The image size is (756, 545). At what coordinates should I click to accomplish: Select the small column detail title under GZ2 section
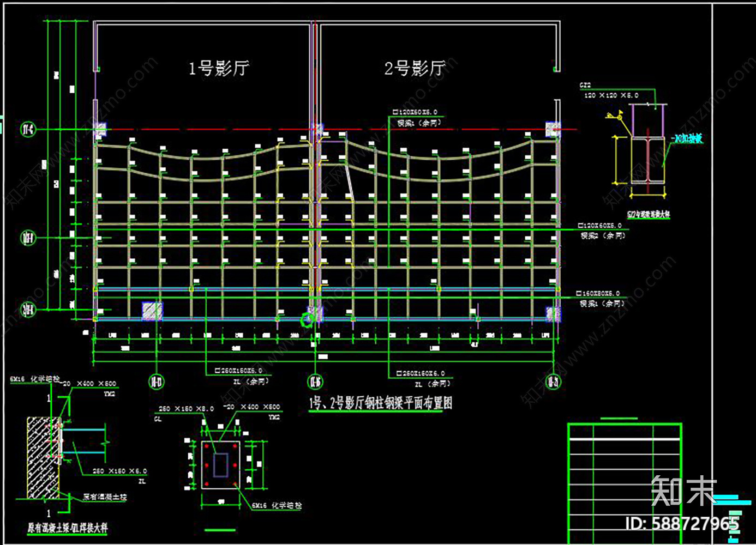[x=649, y=215]
